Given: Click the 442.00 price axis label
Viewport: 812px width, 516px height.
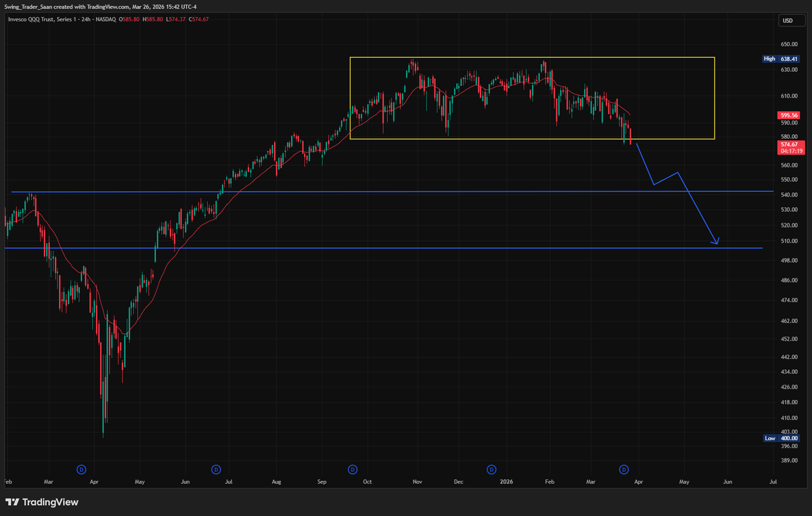Looking at the screenshot, I should point(789,357).
